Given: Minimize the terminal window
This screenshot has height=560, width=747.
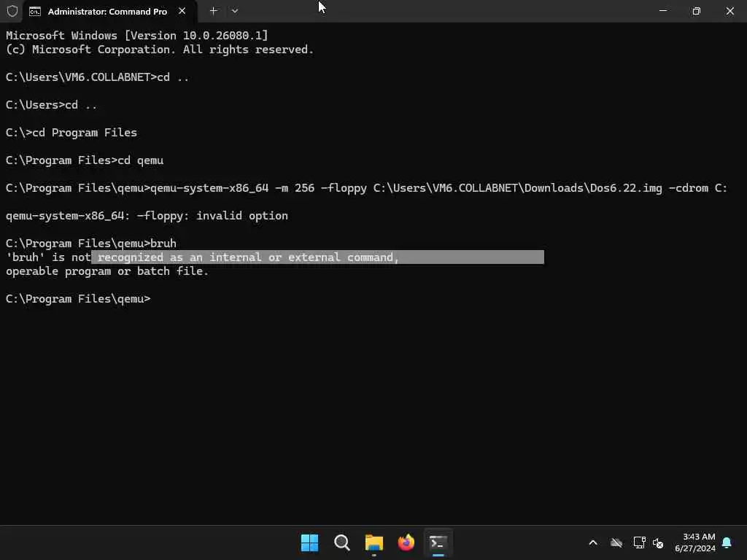Looking at the screenshot, I should tap(662, 10).
